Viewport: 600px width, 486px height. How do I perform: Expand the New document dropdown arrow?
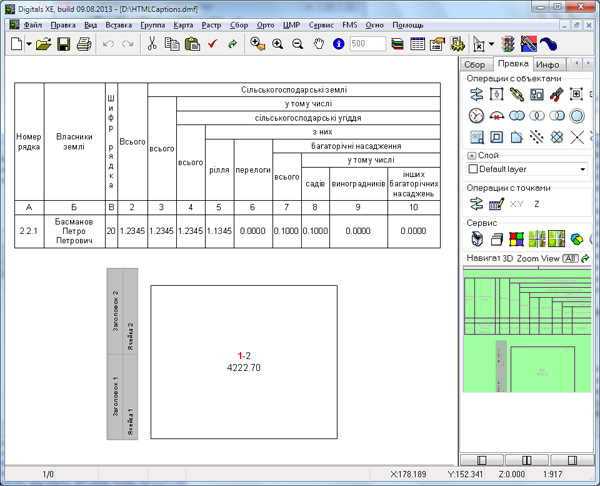[30, 44]
